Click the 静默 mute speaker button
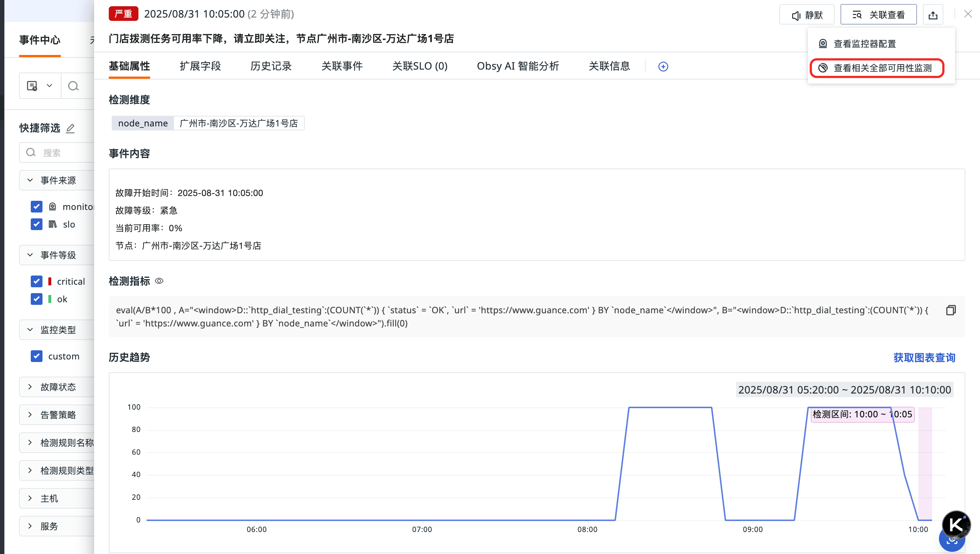Viewport: 980px width, 554px height. pyautogui.click(x=806, y=15)
